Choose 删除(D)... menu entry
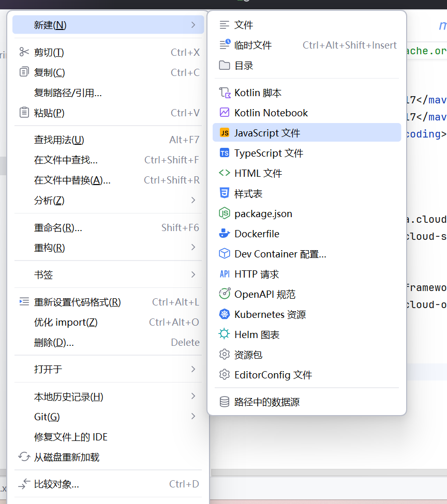The image size is (447, 504). coord(108,342)
